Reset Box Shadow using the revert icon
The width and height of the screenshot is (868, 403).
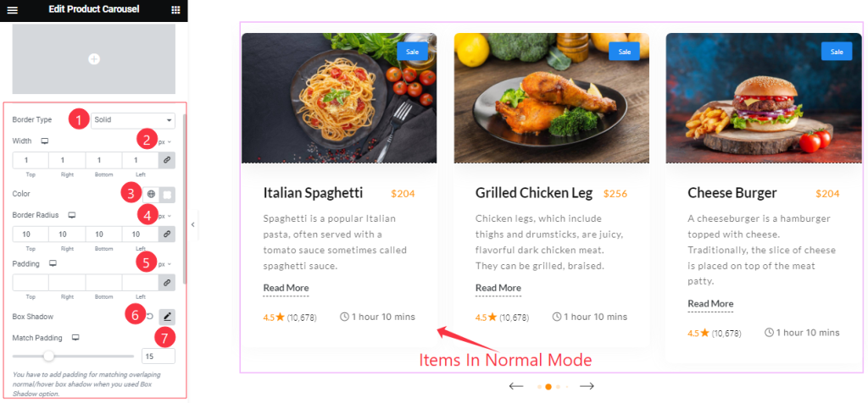coord(149,317)
